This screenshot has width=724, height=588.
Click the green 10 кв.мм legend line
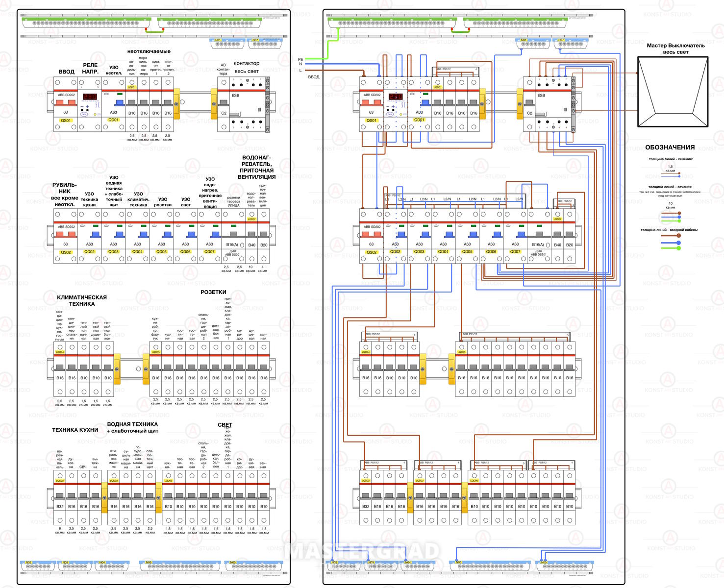(671, 220)
